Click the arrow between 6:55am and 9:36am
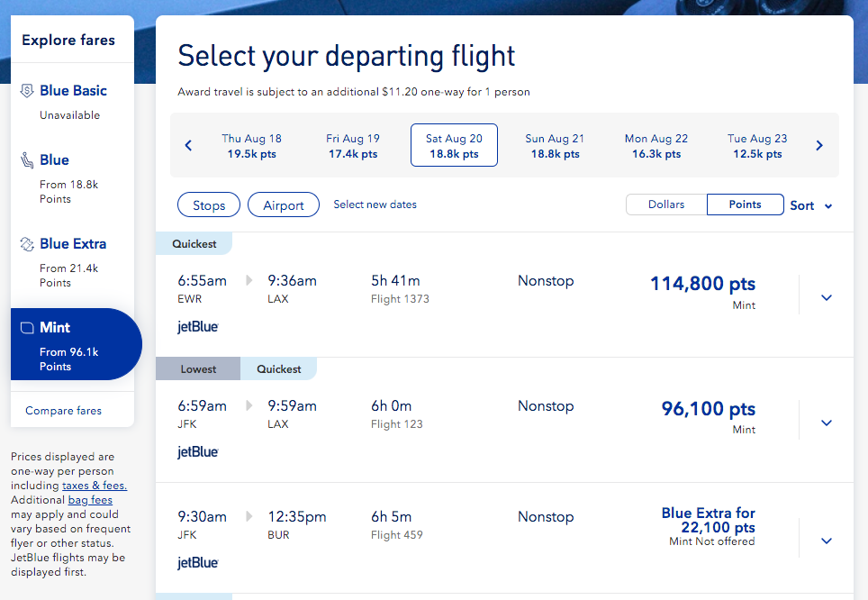 tap(249, 279)
